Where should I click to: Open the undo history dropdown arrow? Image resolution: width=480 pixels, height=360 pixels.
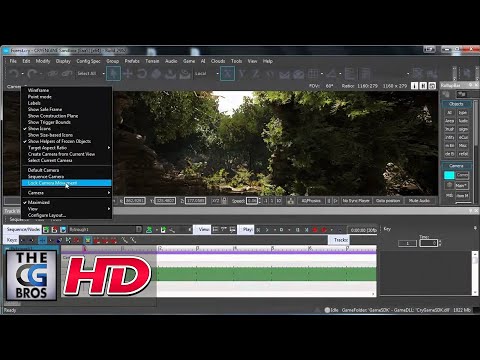point(22,74)
